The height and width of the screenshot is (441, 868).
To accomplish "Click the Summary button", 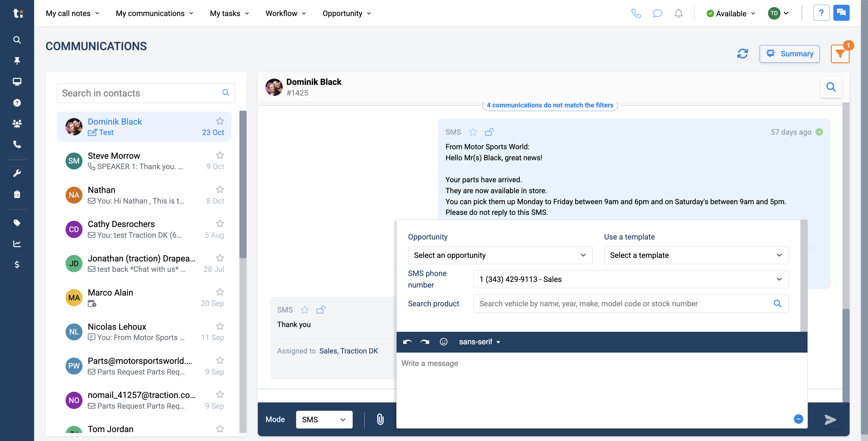I will pyautogui.click(x=789, y=53).
